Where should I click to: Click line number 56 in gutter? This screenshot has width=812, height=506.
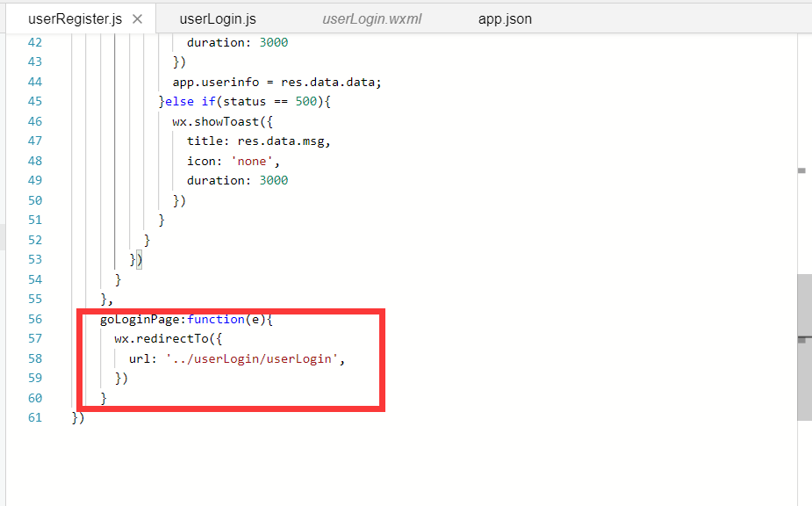pyautogui.click(x=35, y=319)
